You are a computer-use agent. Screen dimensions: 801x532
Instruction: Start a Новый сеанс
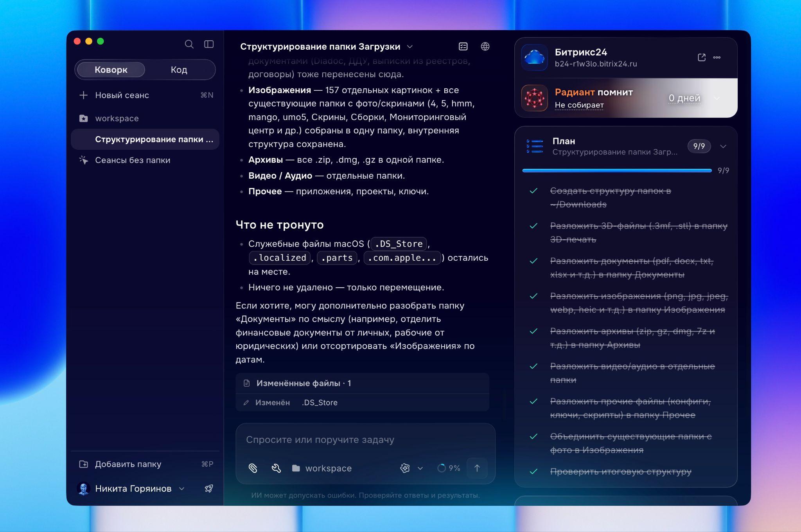click(x=146, y=95)
